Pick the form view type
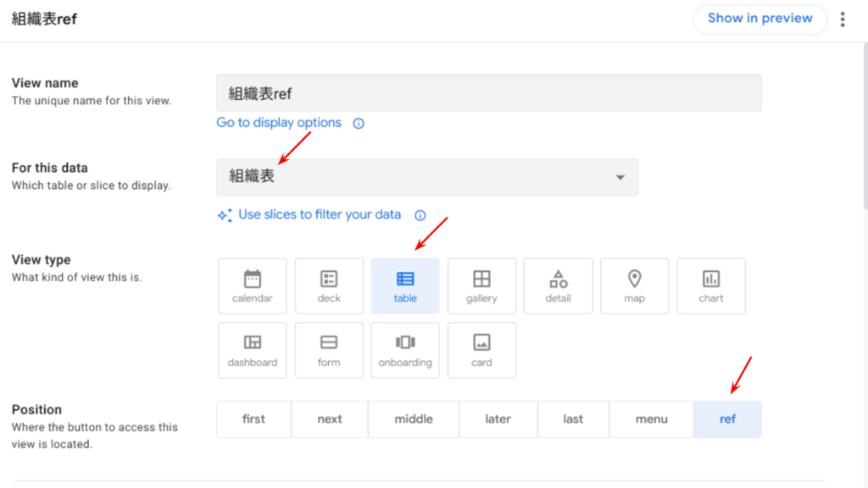 [x=329, y=350]
